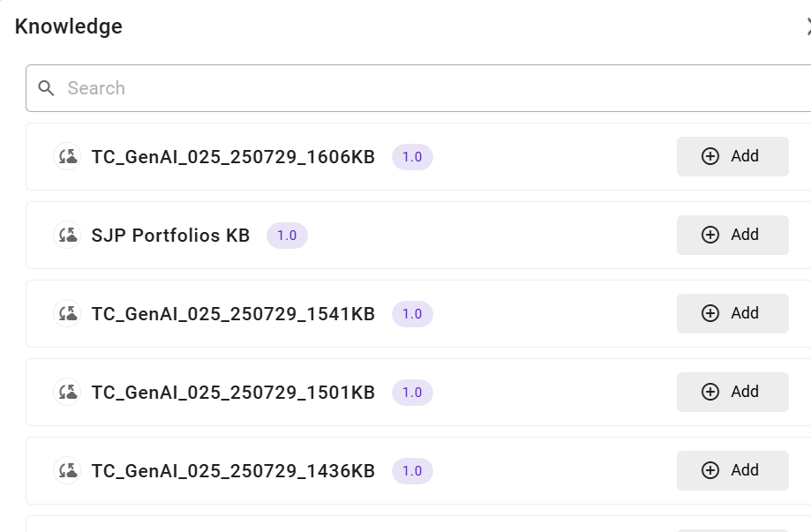
Task: Select the TC_GenAI_025_250729_1606KB name
Action: [x=233, y=157]
